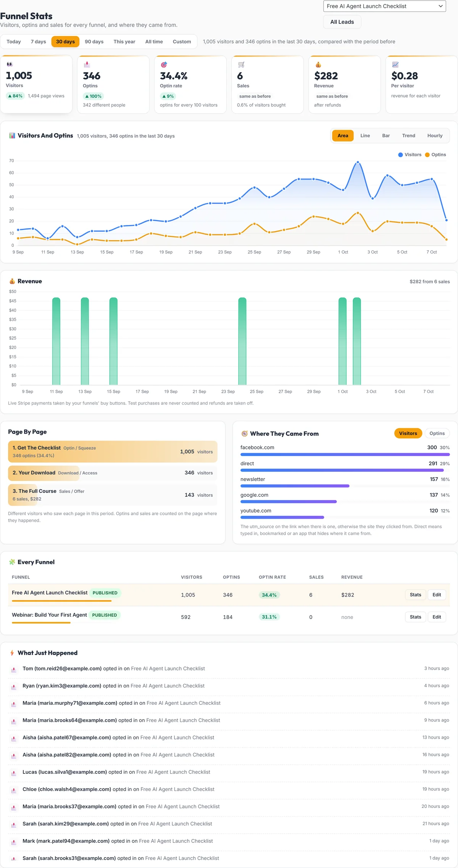Select the 30 days time range tab
This screenshot has height=868, width=458.
click(65, 42)
